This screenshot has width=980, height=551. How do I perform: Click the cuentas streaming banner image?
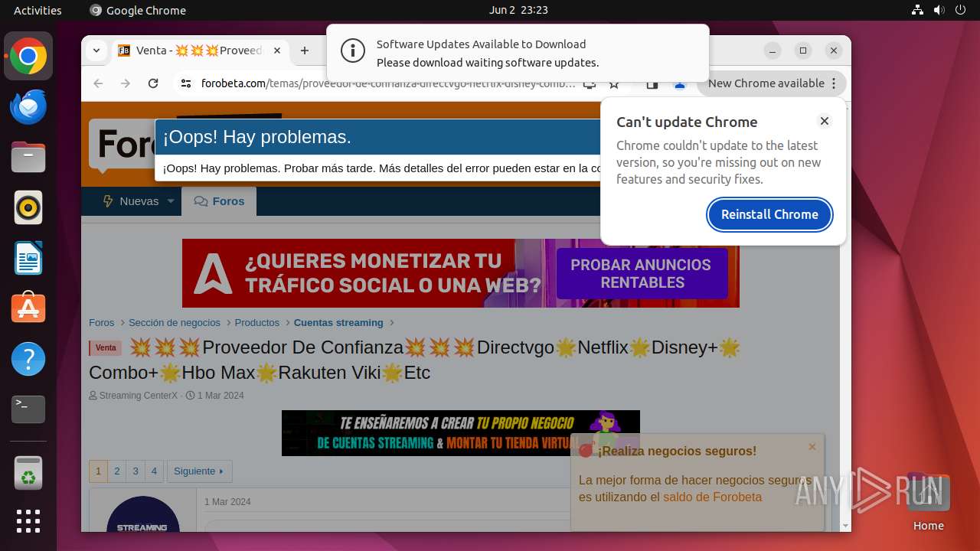[460, 433]
